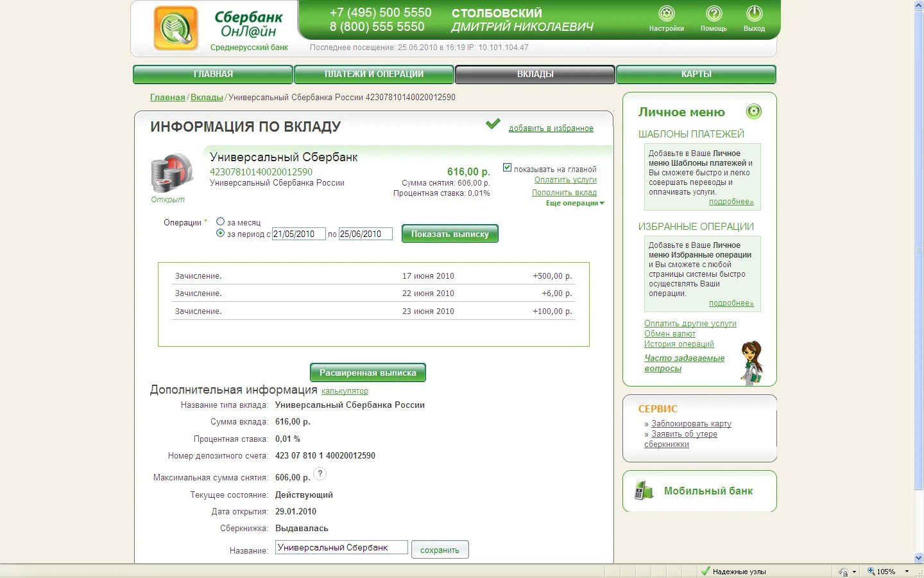Click подробнее under Избранные операции
Screen dimensions: 924x578
731,303
